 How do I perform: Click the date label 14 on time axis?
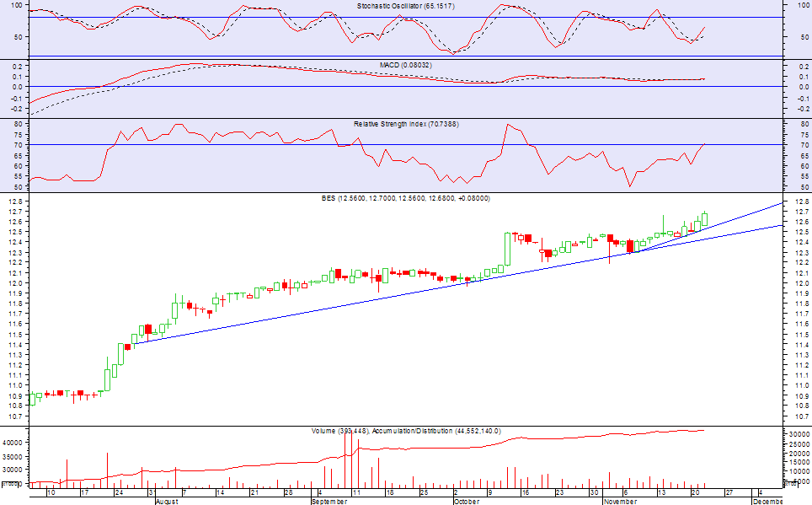point(220,492)
